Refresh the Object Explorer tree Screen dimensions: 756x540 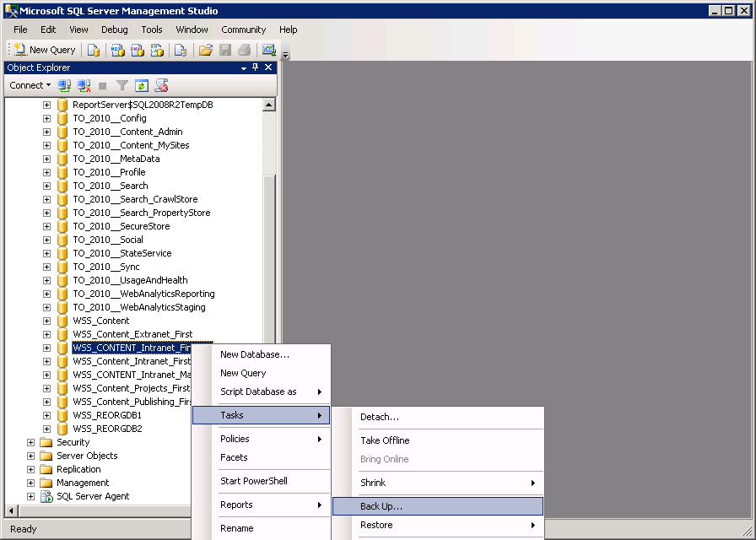coord(142,85)
